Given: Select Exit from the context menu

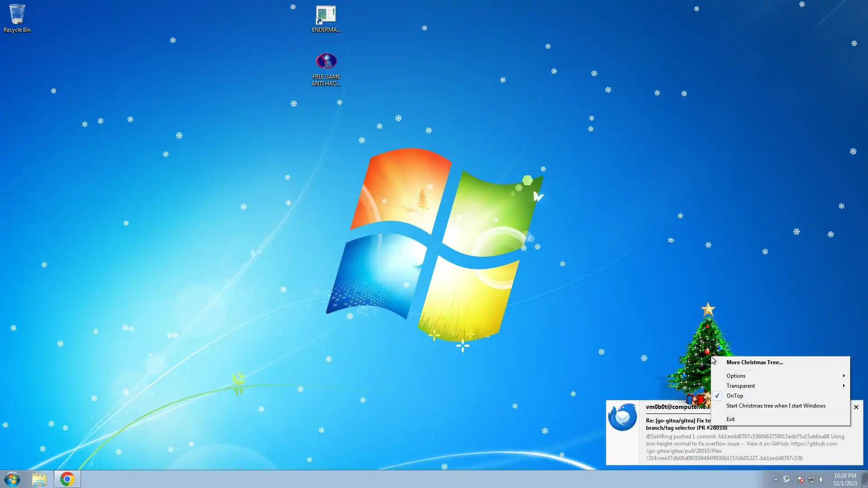Looking at the screenshot, I should 731,419.
